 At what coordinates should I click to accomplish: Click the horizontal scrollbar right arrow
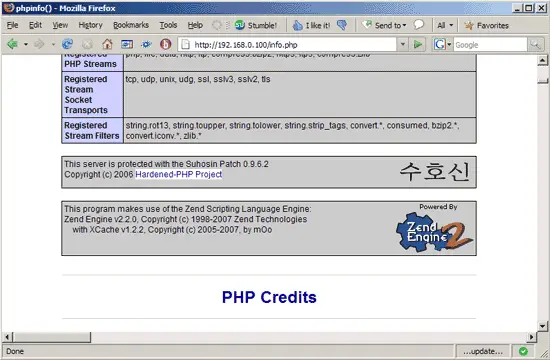[x=531, y=337]
